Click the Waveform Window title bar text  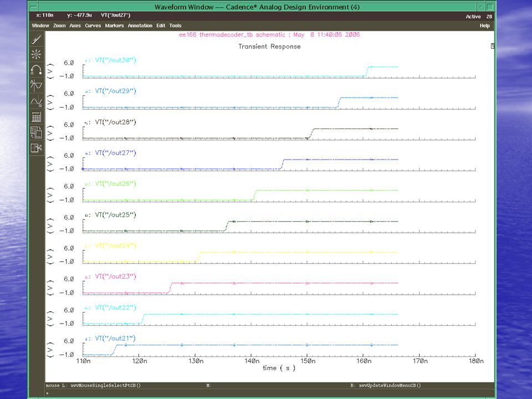(257, 7)
